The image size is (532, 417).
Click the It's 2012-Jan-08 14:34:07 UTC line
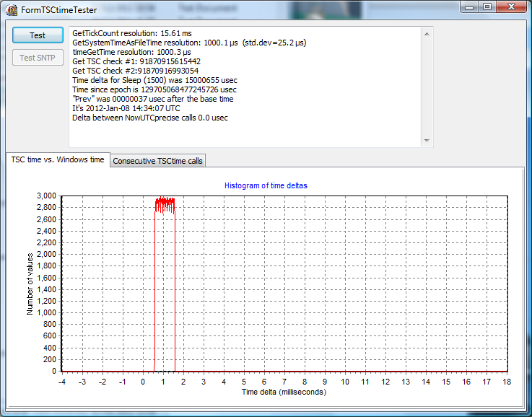coord(126,108)
